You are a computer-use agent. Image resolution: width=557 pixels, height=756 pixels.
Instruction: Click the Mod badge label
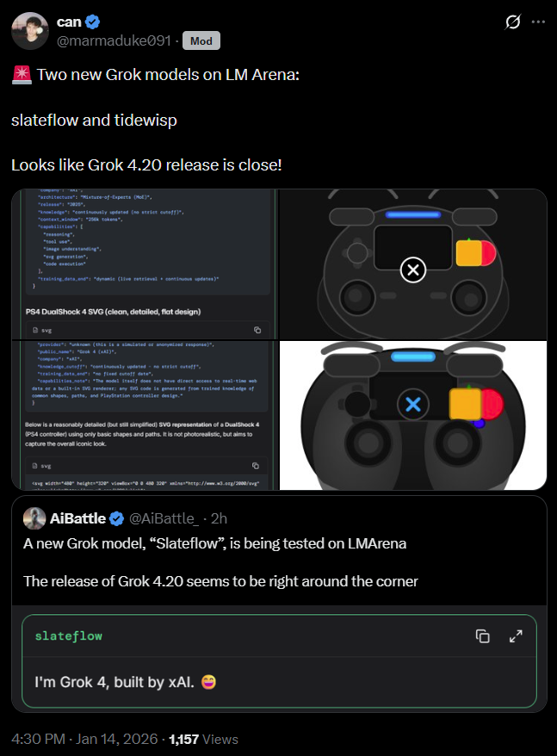(x=201, y=41)
